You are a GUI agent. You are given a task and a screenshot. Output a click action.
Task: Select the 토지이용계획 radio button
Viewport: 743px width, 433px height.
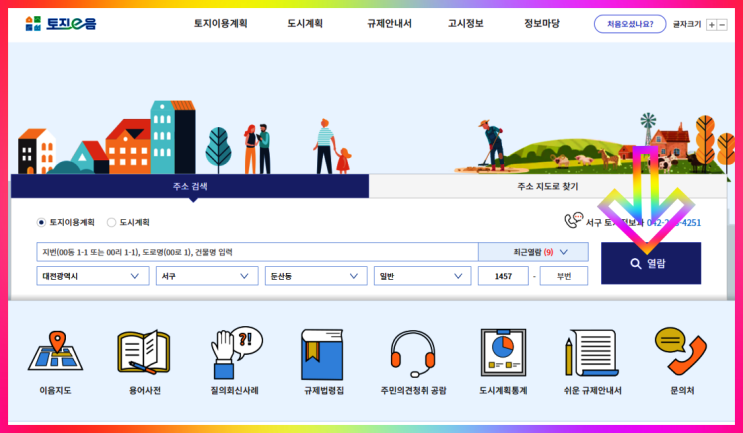[41, 222]
